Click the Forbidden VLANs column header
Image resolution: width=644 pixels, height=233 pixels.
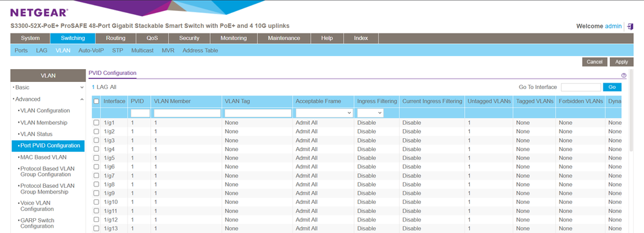point(581,101)
